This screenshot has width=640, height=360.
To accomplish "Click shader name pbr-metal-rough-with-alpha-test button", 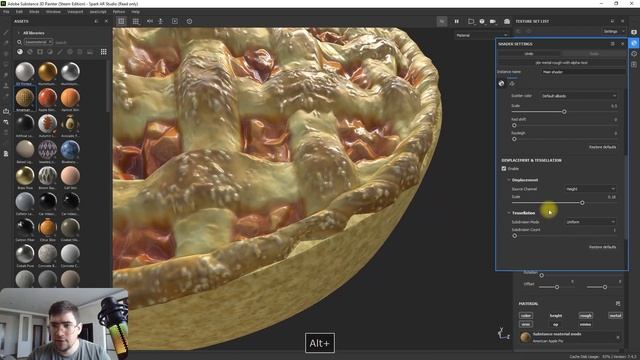I will click(561, 63).
